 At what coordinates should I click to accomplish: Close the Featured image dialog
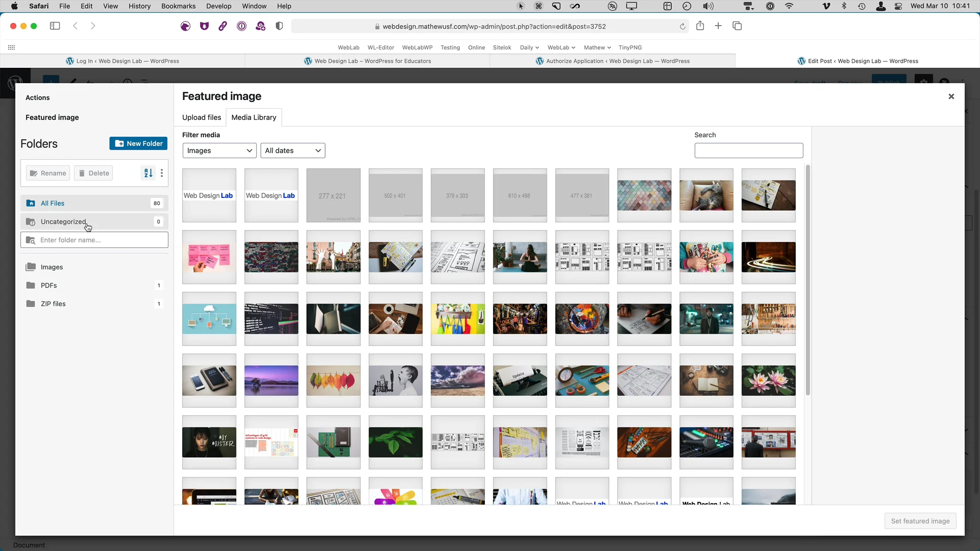[x=951, y=96]
